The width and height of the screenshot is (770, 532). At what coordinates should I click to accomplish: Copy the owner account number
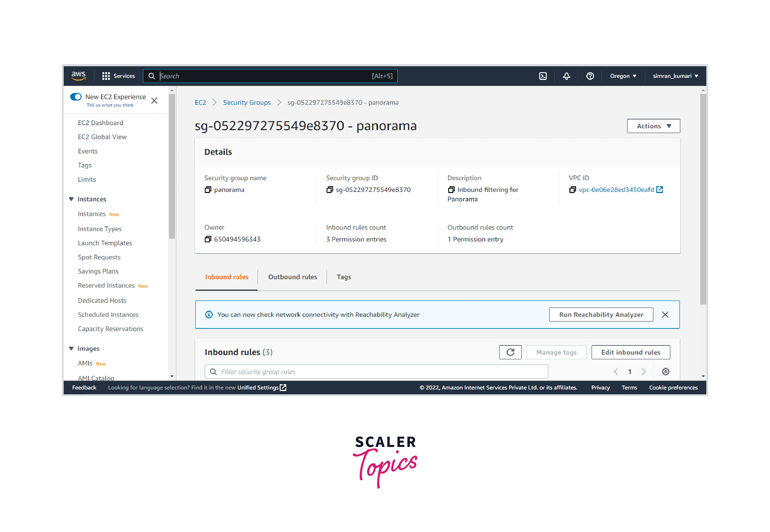coord(208,239)
